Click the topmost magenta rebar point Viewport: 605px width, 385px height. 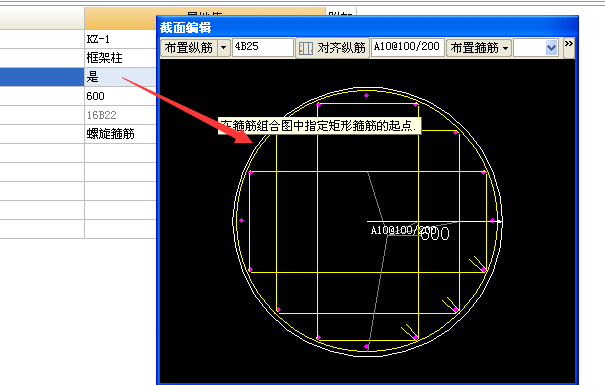[366, 95]
